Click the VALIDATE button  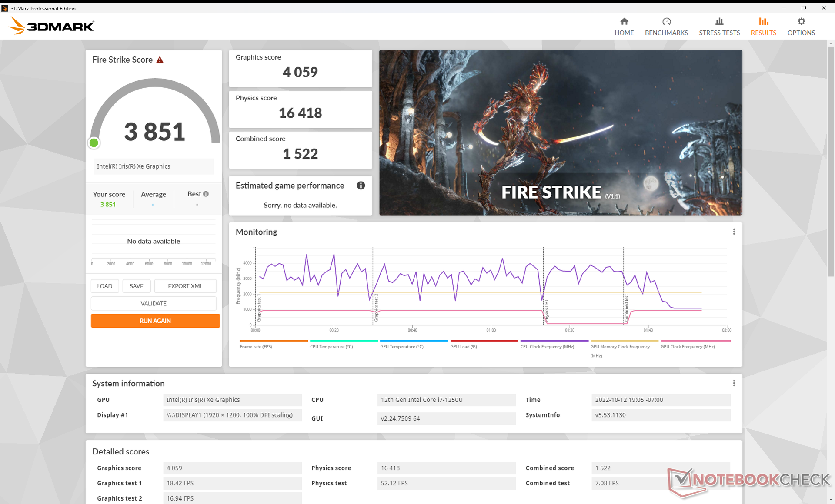[154, 303]
